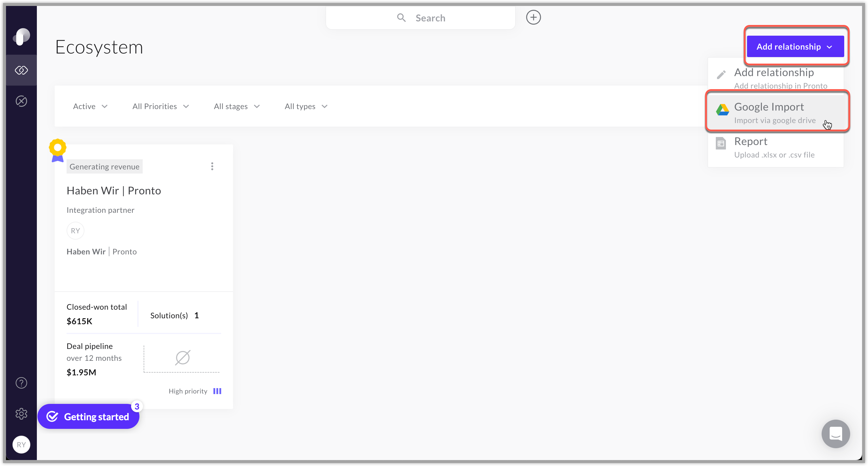Click the $1.95M deal pipeline value
The height and width of the screenshot is (466, 868).
click(81, 372)
